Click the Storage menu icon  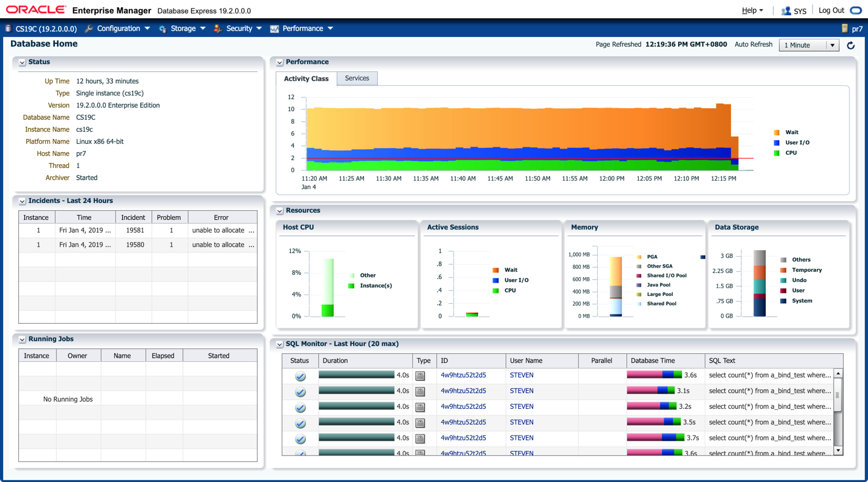point(163,28)
